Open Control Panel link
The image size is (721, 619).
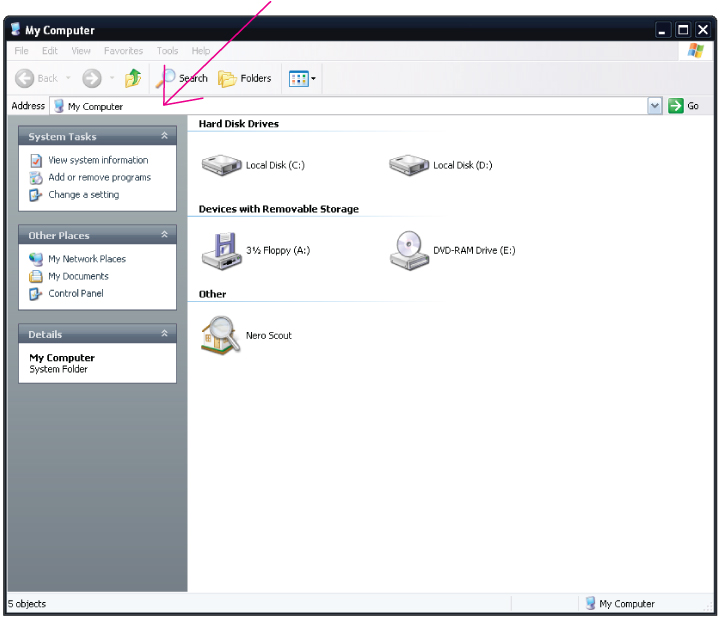tap(76, 293)
